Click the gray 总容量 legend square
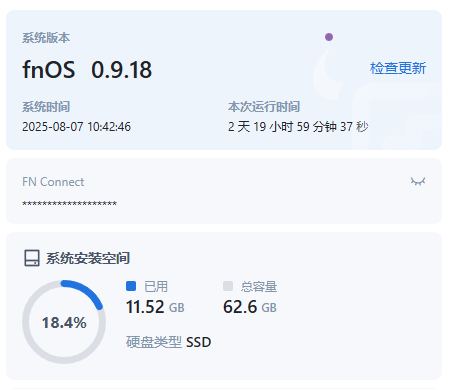 pyautogui.click(x=228, y=286)
